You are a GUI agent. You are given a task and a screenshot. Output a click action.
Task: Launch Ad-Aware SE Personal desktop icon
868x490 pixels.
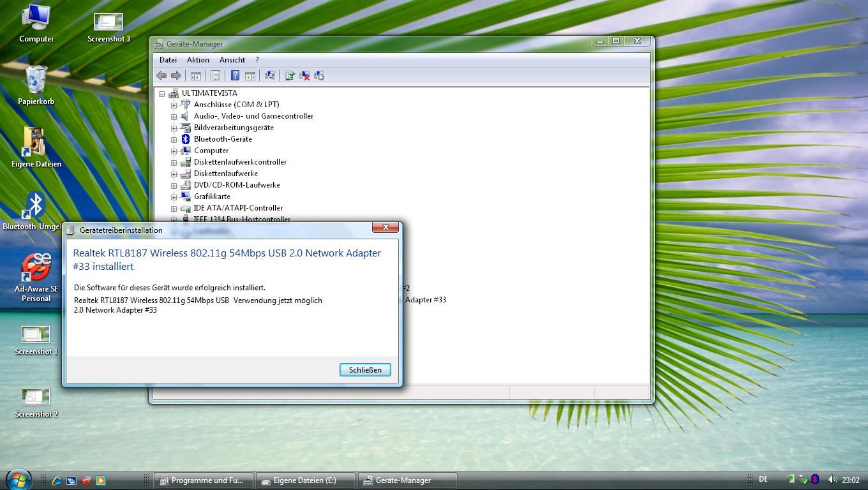click(x=36, y=278)
